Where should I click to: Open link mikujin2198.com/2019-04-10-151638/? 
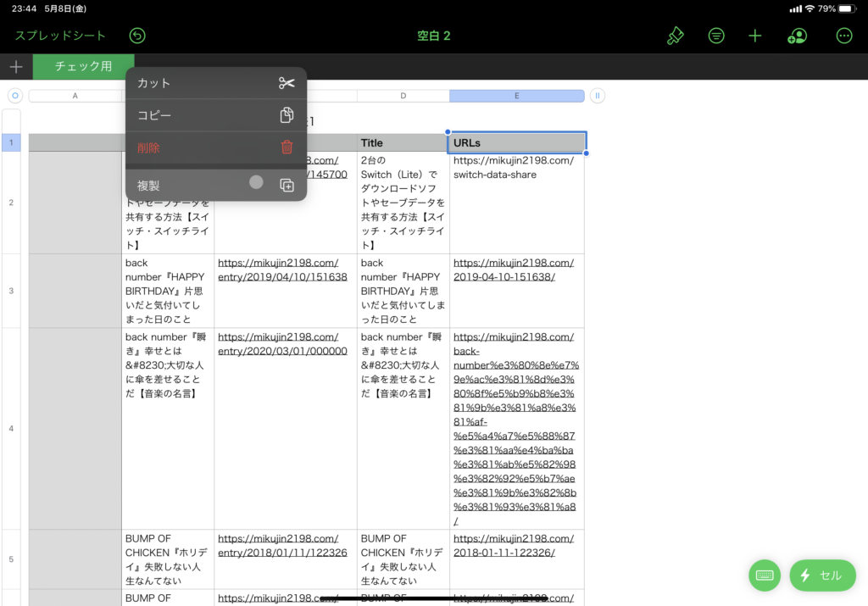(514, 270)
